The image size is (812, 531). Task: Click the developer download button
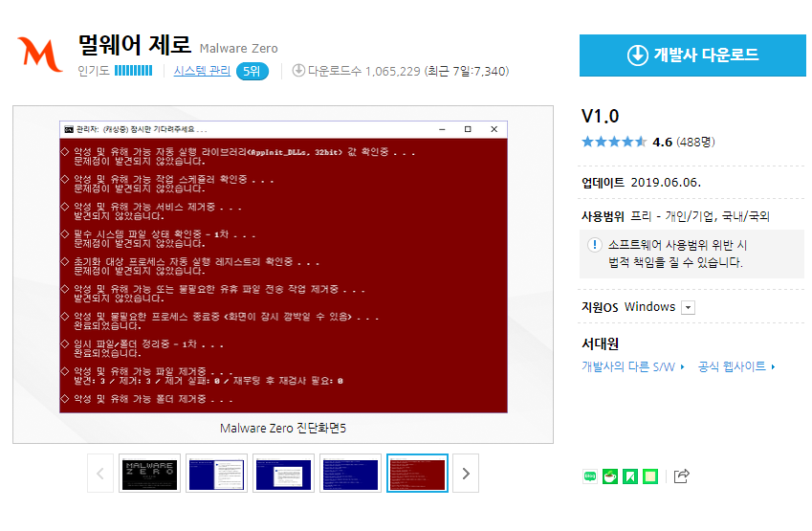pyautogui.click(x=692, y=55)
